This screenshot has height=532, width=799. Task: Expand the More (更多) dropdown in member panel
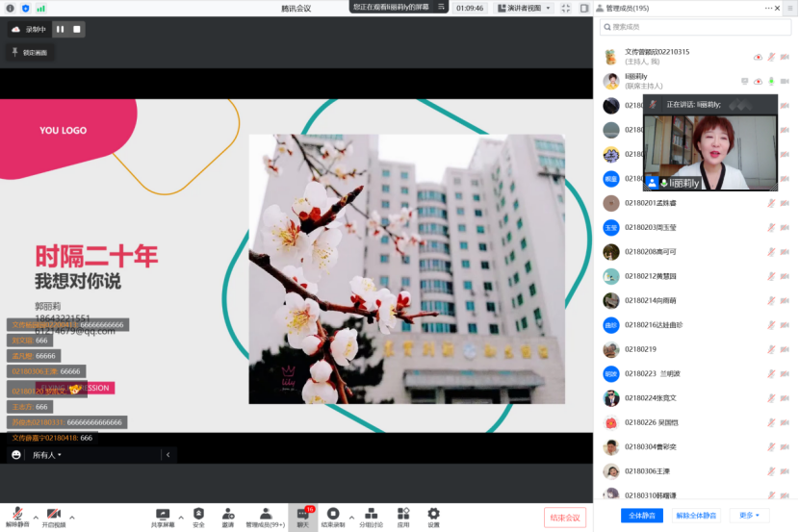click(x=749, y=516)
